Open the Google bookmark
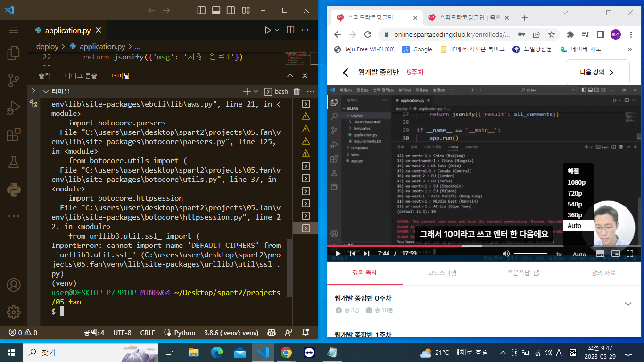 click(x=417, y=49)
